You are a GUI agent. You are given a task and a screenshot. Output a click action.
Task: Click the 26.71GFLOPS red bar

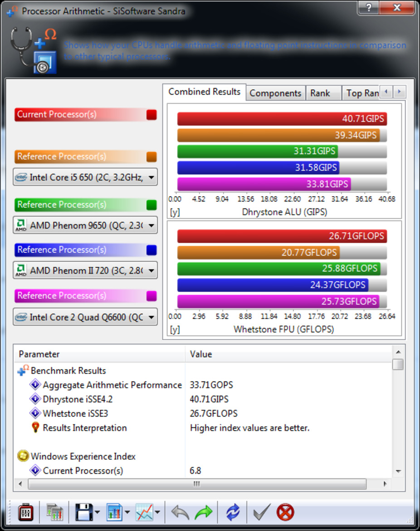(282, 236)
